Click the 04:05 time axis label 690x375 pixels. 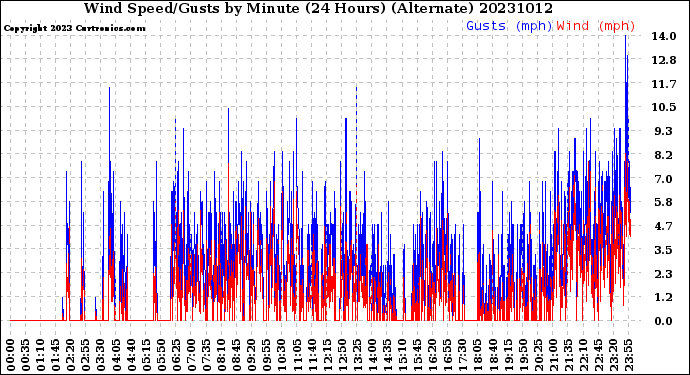tap(116, 355)
